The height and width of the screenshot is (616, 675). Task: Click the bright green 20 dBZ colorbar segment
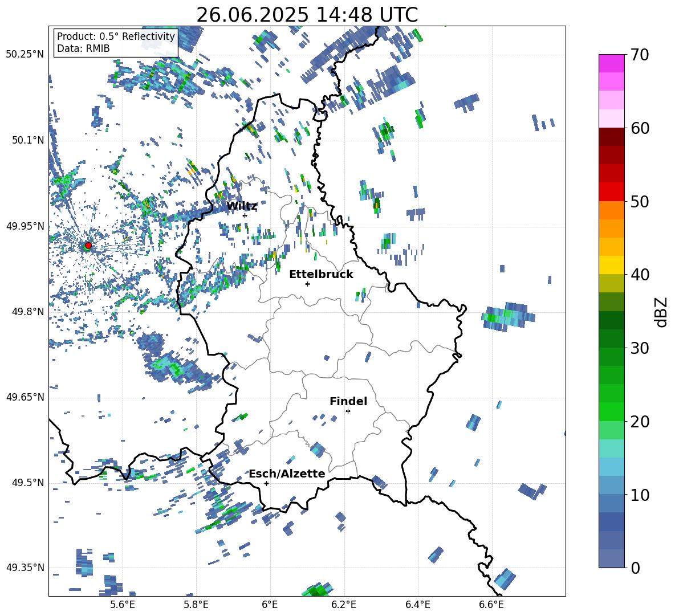click(x=611, y=411)
